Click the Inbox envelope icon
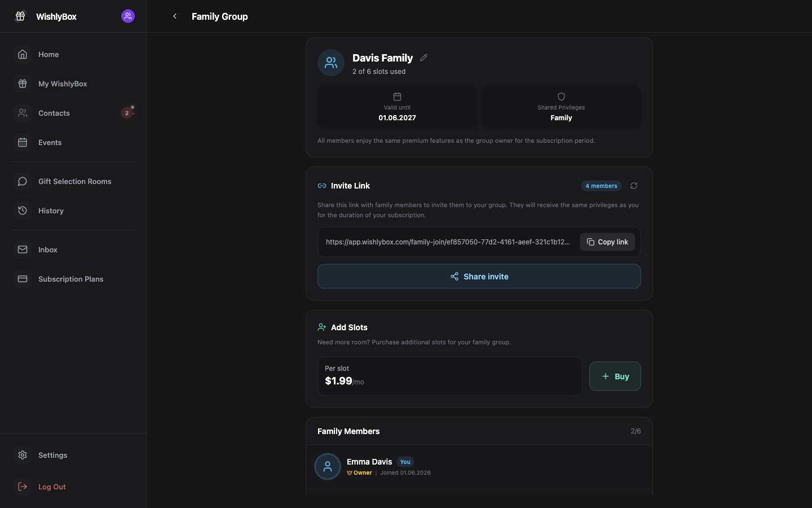The height and width of the screenshot is (508, 812). [x=23, y=249]
